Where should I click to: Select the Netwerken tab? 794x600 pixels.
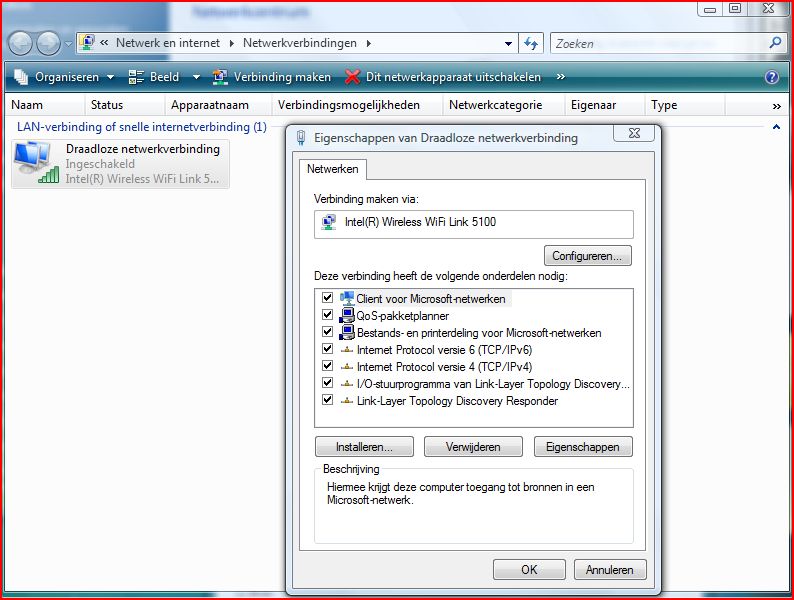pos(333,169)
